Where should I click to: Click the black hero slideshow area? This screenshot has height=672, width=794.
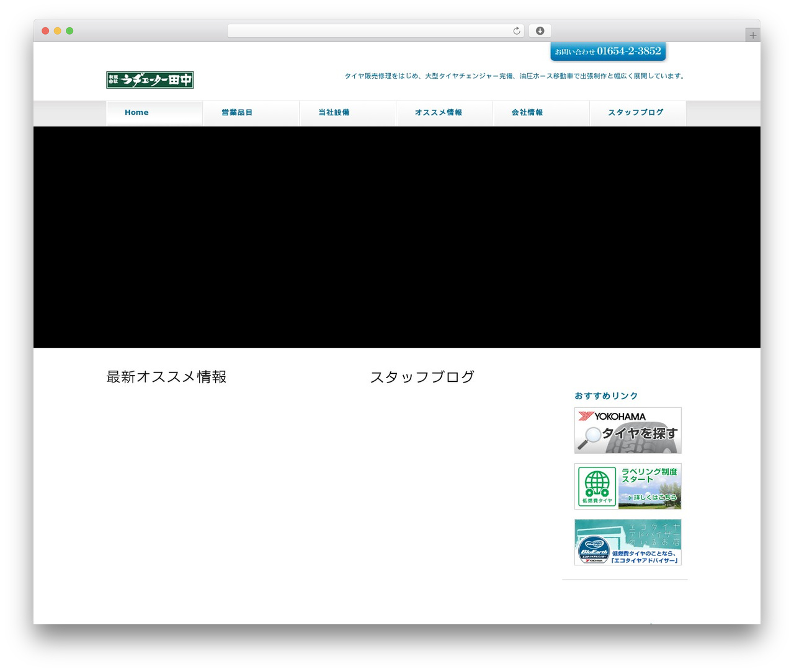click(x=397, y=237)
